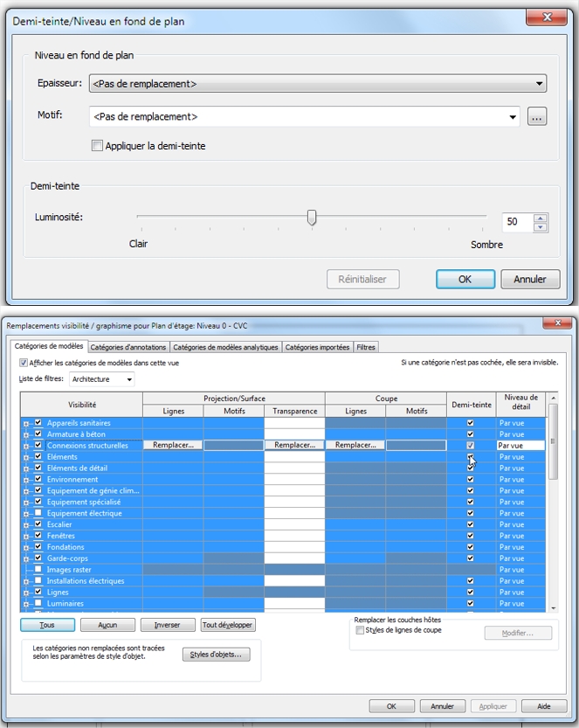Expand the Escalier category node
Viewport: 579px width, 728px height.
[26, 525]
